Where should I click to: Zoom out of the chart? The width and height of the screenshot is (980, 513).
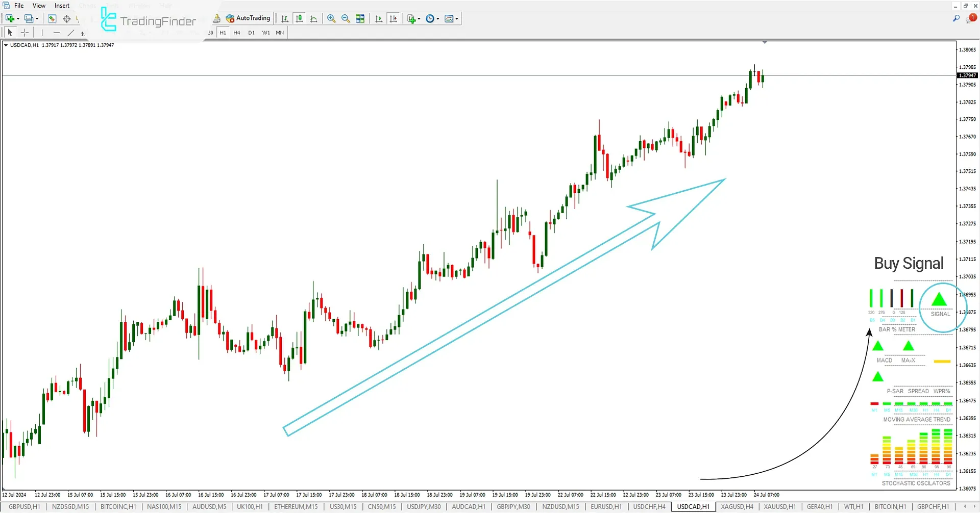(345, 18)
